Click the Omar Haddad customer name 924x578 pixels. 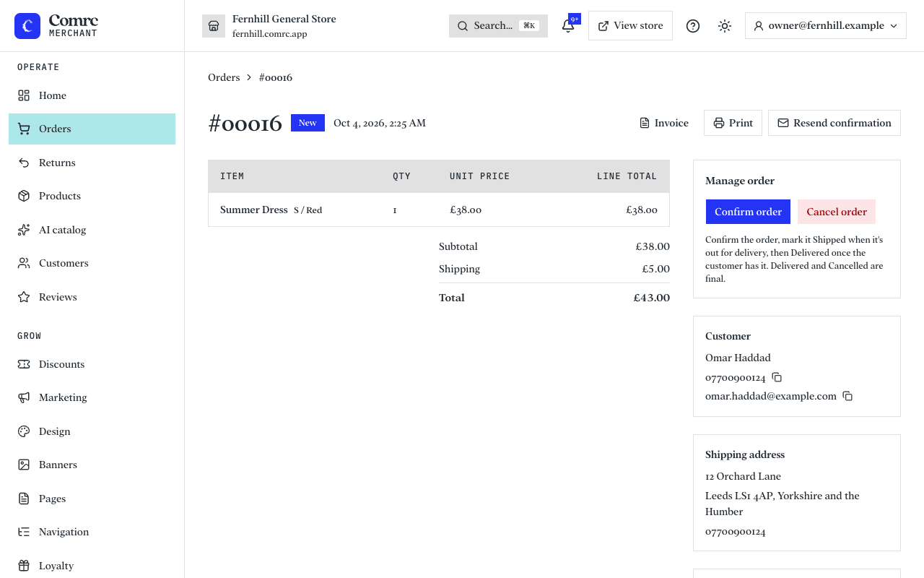[x=738, y=358]
